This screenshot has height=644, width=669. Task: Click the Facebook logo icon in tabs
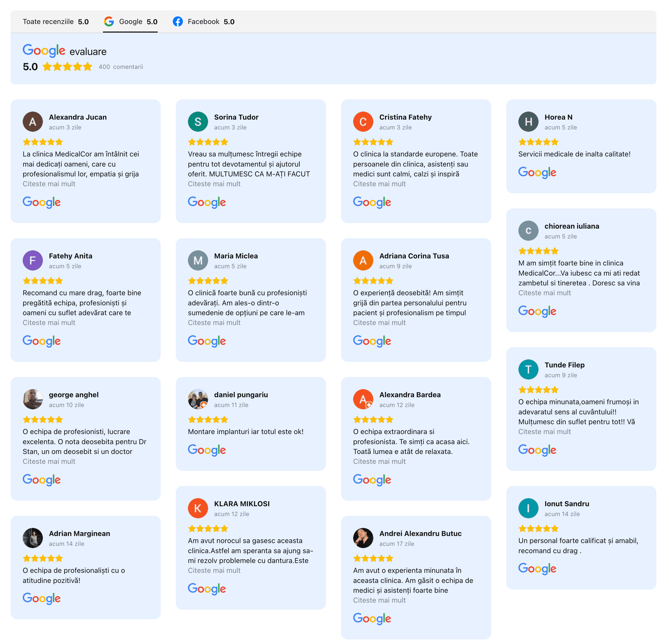[x=178, y=21]
